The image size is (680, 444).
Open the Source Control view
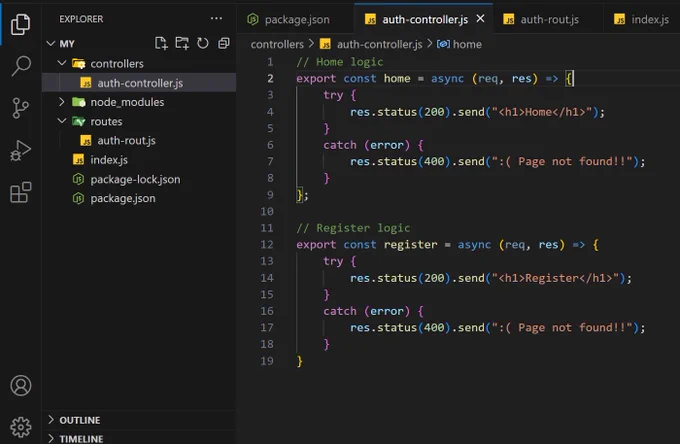tap(20, 108)
